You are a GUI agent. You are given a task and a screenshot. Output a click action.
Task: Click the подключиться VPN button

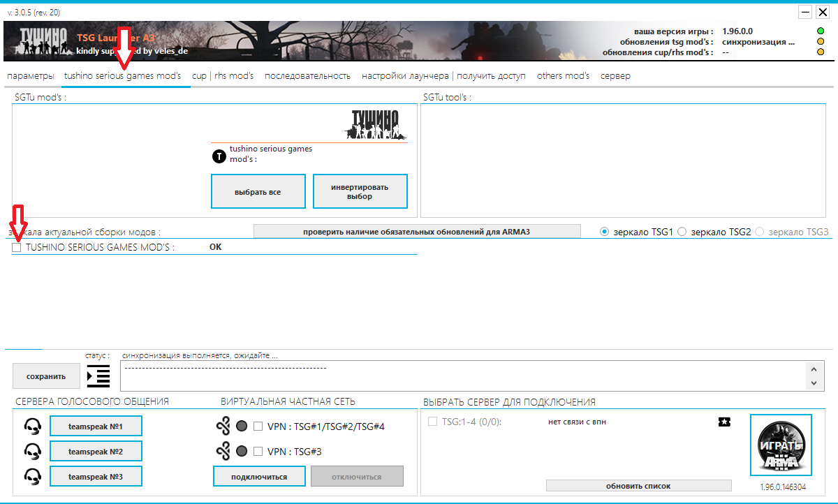[x=260, y=477]
